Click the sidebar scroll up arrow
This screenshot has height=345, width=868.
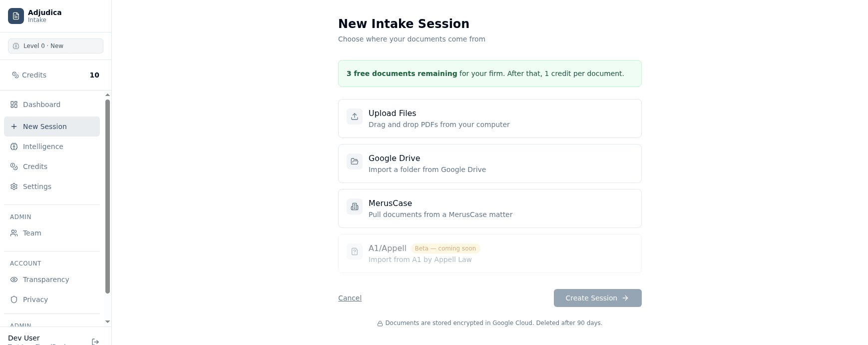pos(107,95)
